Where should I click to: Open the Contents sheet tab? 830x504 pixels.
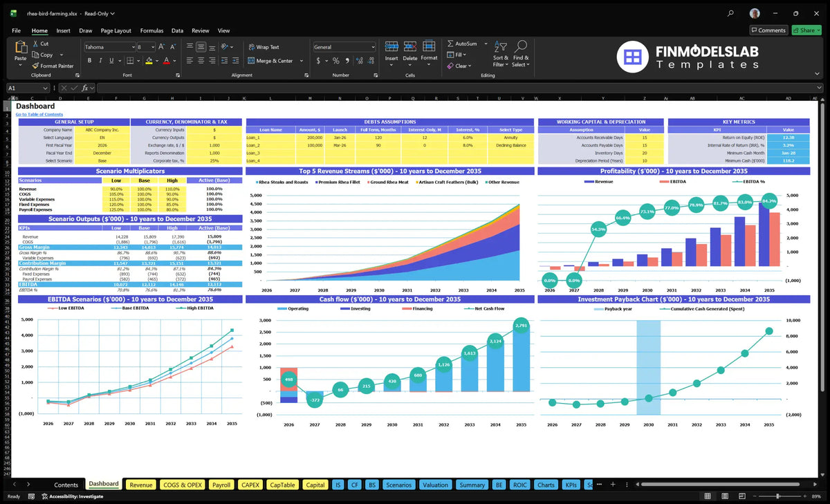66,485
